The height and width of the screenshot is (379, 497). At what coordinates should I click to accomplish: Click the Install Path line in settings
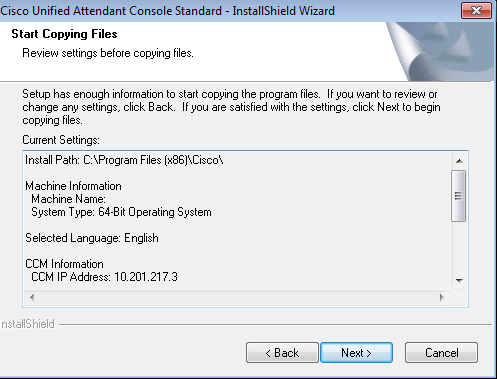tap(124, 160)
